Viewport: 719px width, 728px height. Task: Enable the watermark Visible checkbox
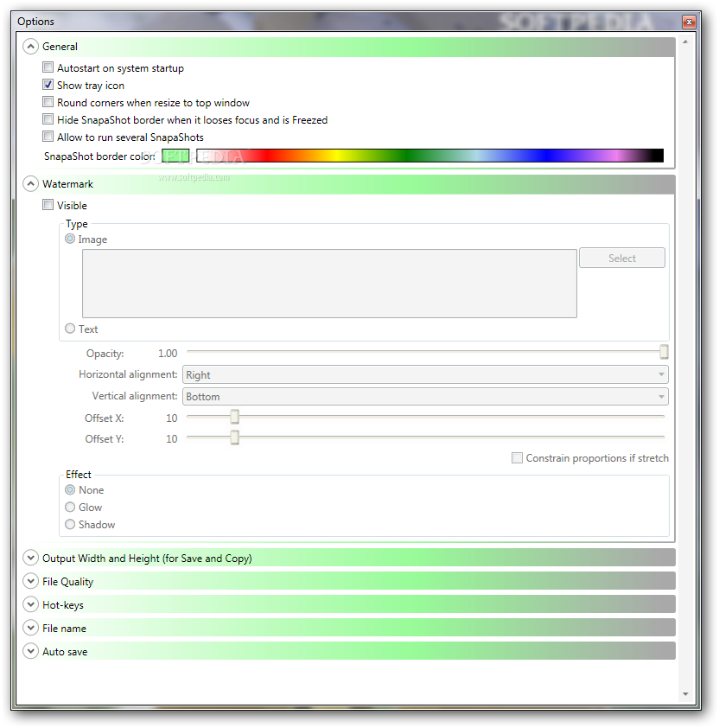click(x=48, y=205)
